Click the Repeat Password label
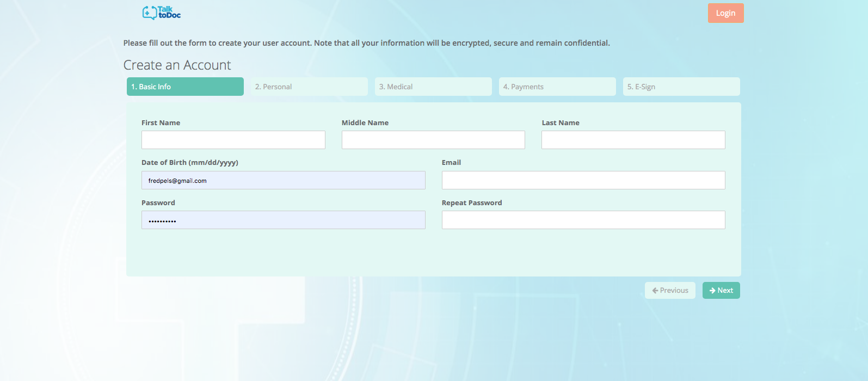The width and height of the screenshot is (868, 381). pyautogui.click(x=472, y=203)
